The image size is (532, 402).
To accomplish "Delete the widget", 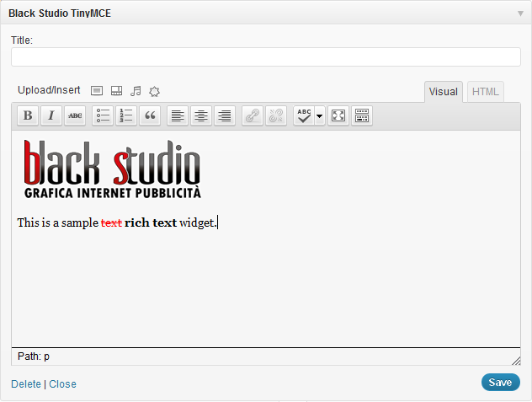I will [x=26, y=384].
